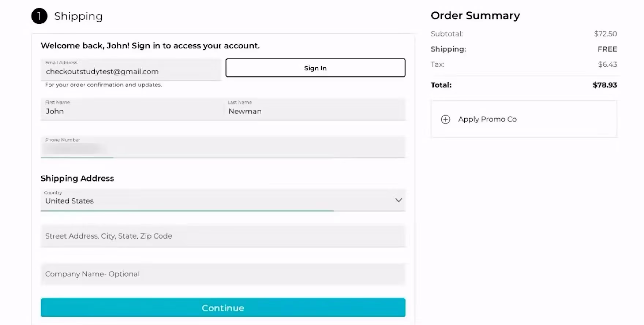Image resolution: width=644 pixels, height=325 pixels.
Task: Focus the Street Address, City, State field
Action: tap(223, 236)
